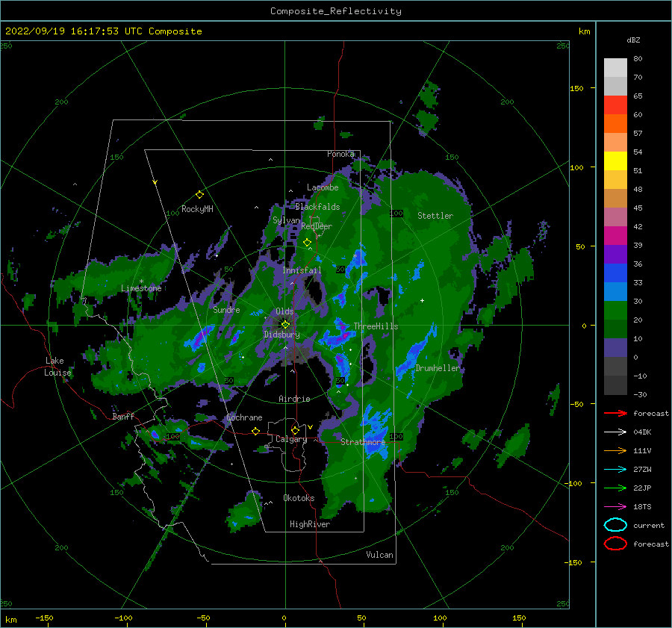Select the Lake Louise map label
The height and width of the screenshot is (628, 672).
click(x=57, y=367)
